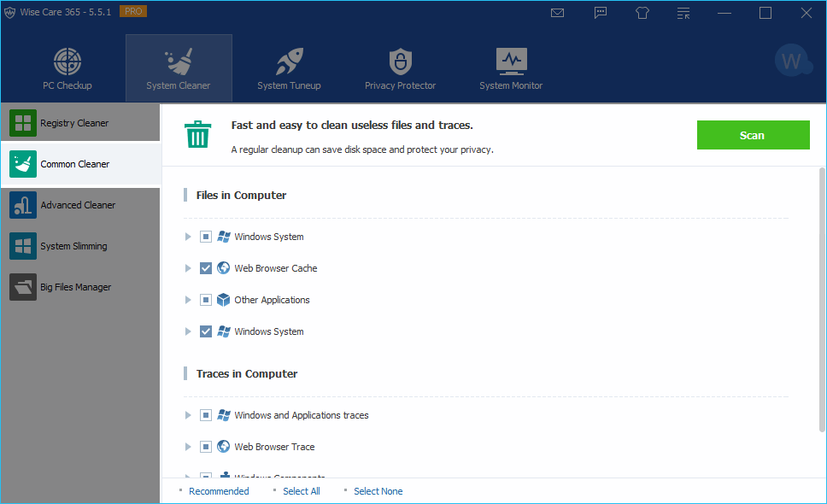Screen dimensions: 827x504
Task: Click the Recommended link
Action: pos(219,491)
